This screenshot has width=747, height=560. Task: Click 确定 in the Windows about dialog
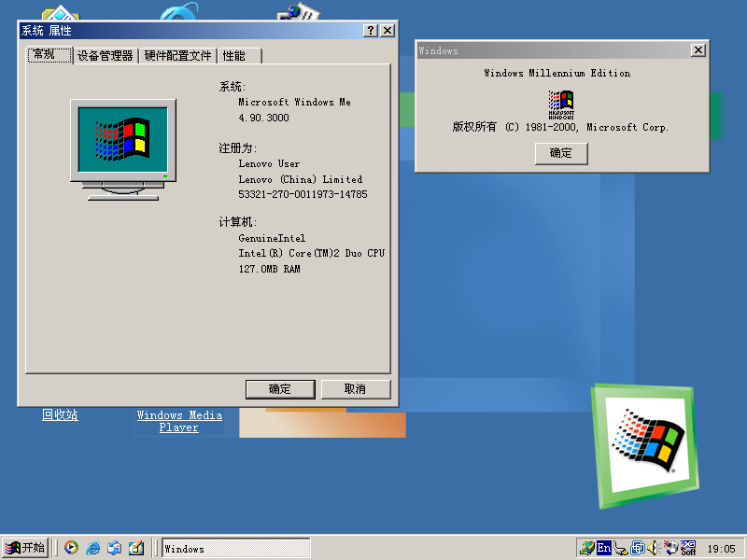pyautogui.click(x=561, y=153)
